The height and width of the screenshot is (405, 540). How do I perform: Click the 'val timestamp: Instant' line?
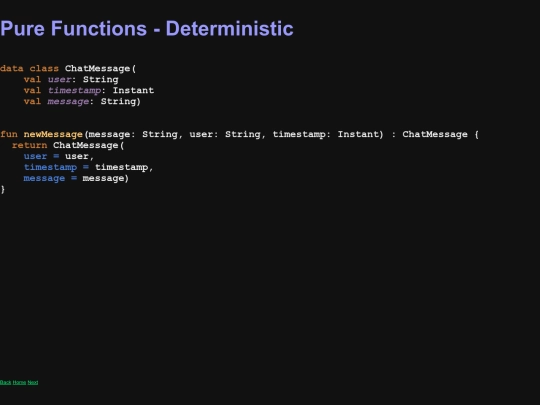point(89,91)
